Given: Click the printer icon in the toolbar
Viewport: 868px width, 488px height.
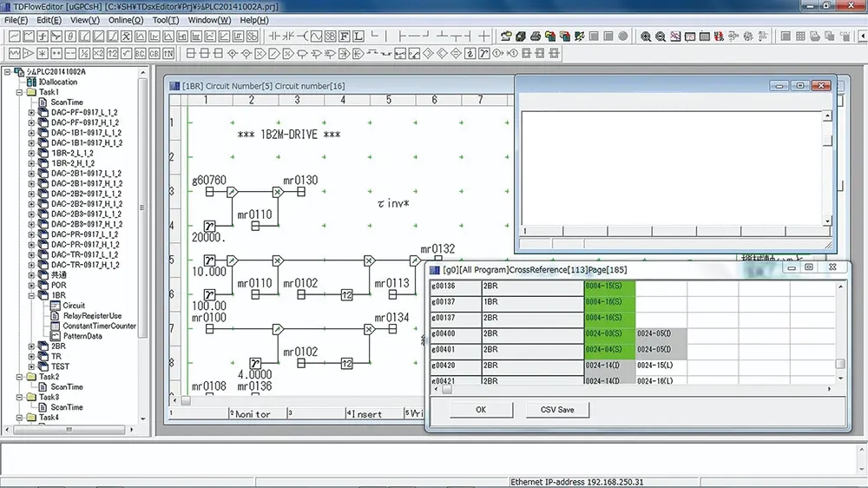Looking at the screenshot, I should tap(536, 36).
